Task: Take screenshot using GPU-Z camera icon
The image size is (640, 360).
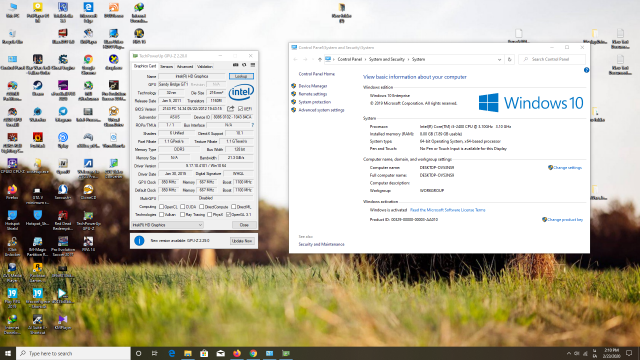Action: (x=236, y=65)
